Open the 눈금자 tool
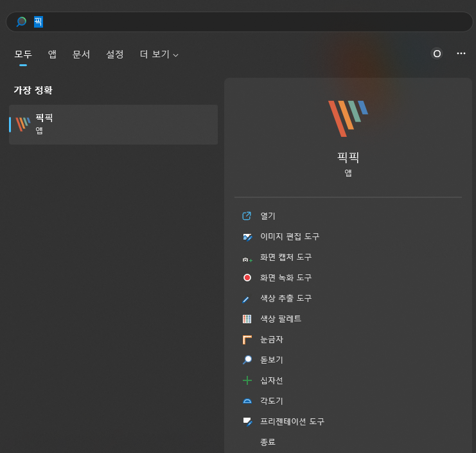Image resolution: width=476 pixels, height=453 pixels. click(271, 339)
